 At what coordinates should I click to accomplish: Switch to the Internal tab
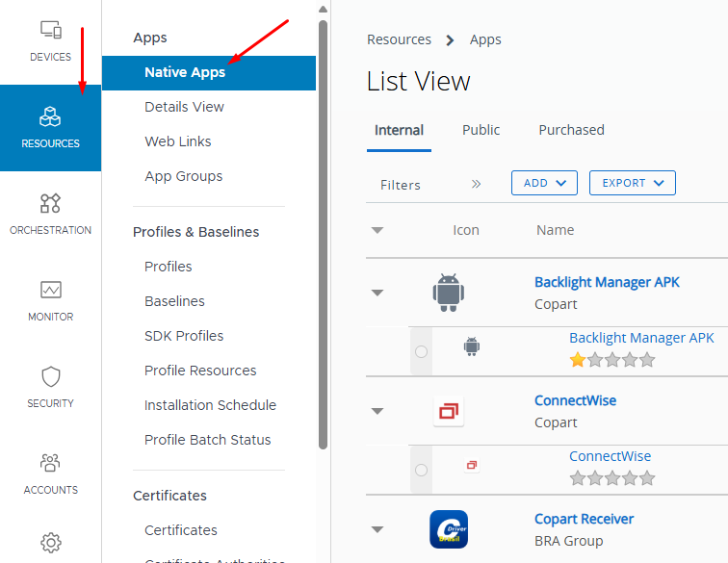pyautogui.click(x=399, y=131)
